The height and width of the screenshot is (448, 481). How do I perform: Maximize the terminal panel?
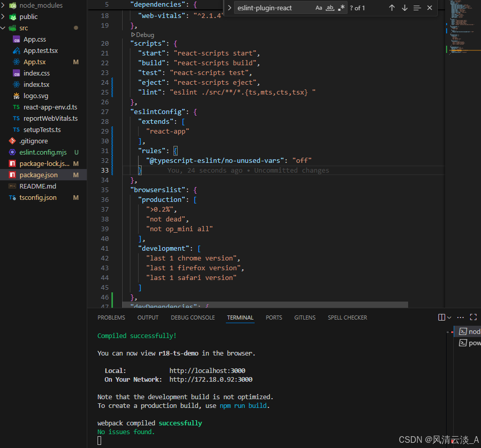click(x=473, y=317)
